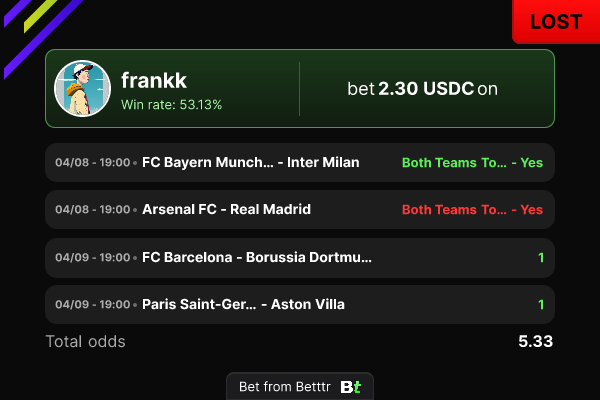Click the striped purple and green corner logo
This screenshot has height=400, width=600.
[43, 38]
